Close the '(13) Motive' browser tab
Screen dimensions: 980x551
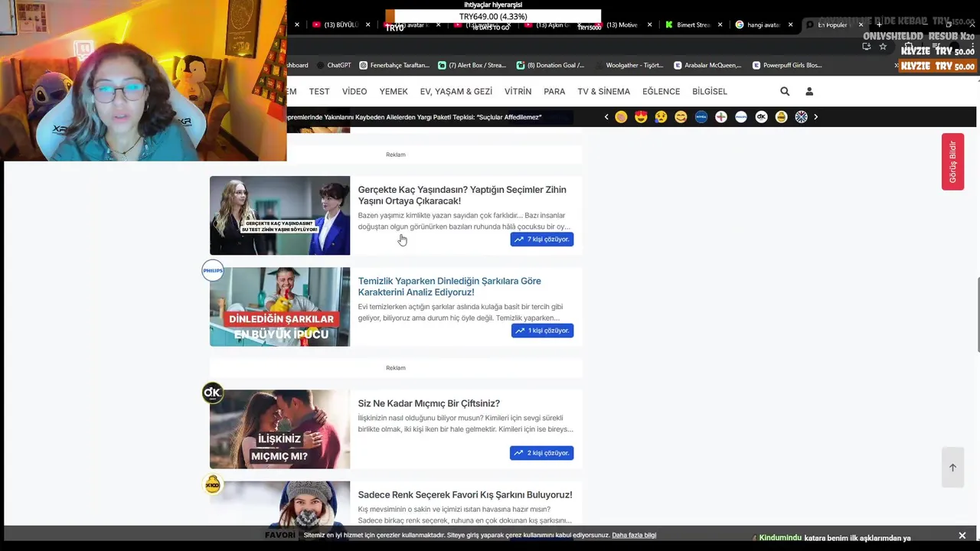[650, 24]
